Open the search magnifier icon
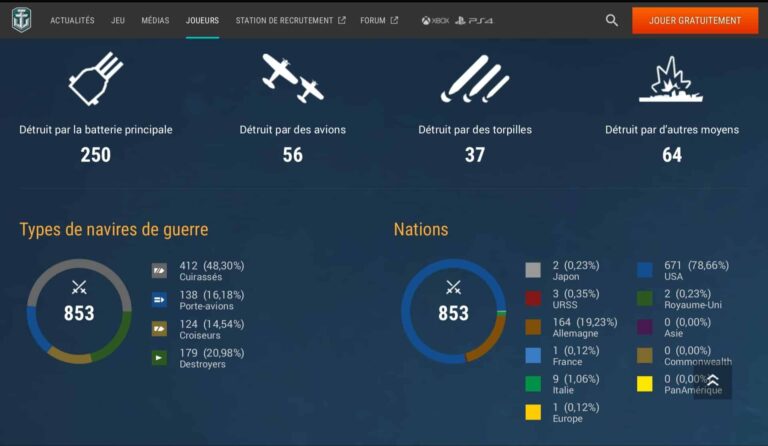 tap(612, 20)
